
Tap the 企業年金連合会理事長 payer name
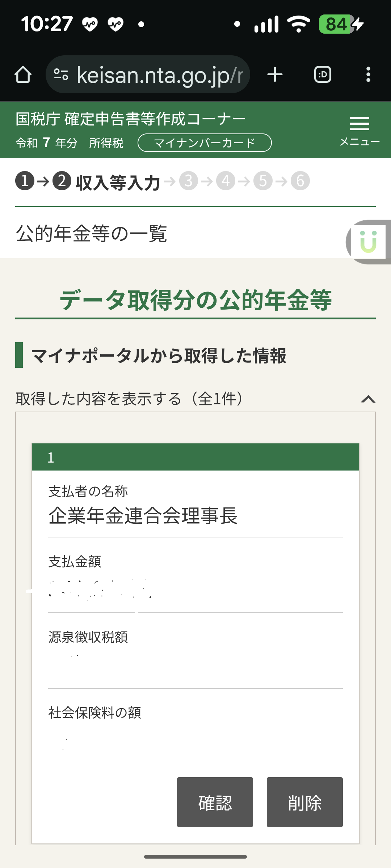(143, 515)
